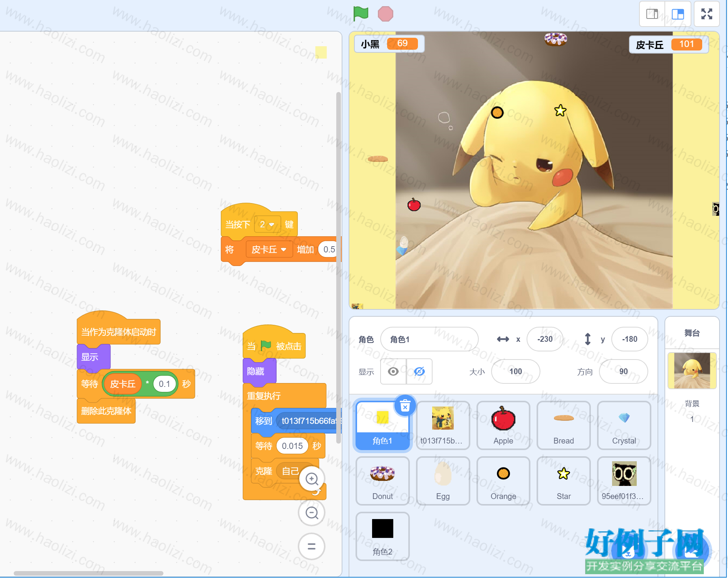Open the key dropdown showing 2

point(267,224)
